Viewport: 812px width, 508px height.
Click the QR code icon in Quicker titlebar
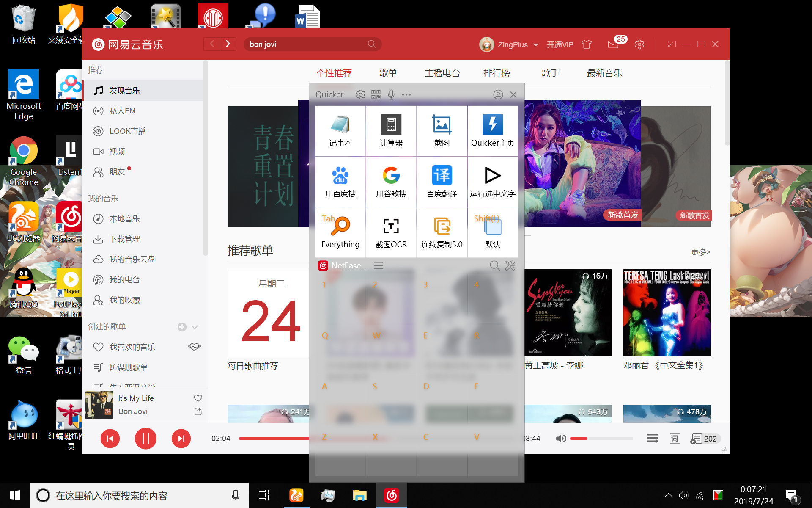376,94
